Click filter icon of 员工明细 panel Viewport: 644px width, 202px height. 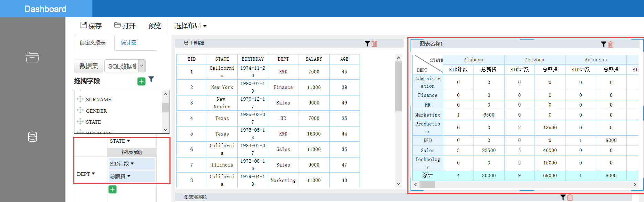[x=367, y=43]
